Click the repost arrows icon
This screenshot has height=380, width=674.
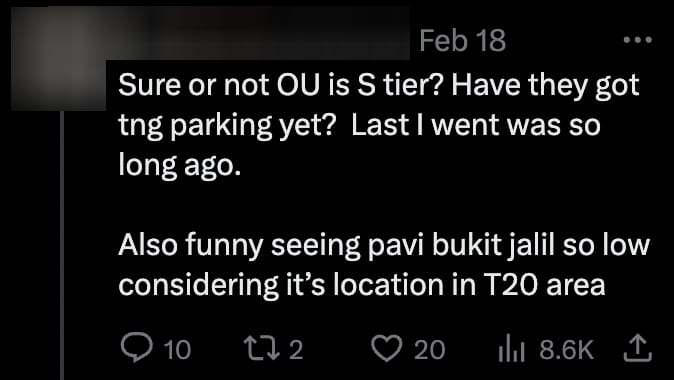click(x=261, y=349)
